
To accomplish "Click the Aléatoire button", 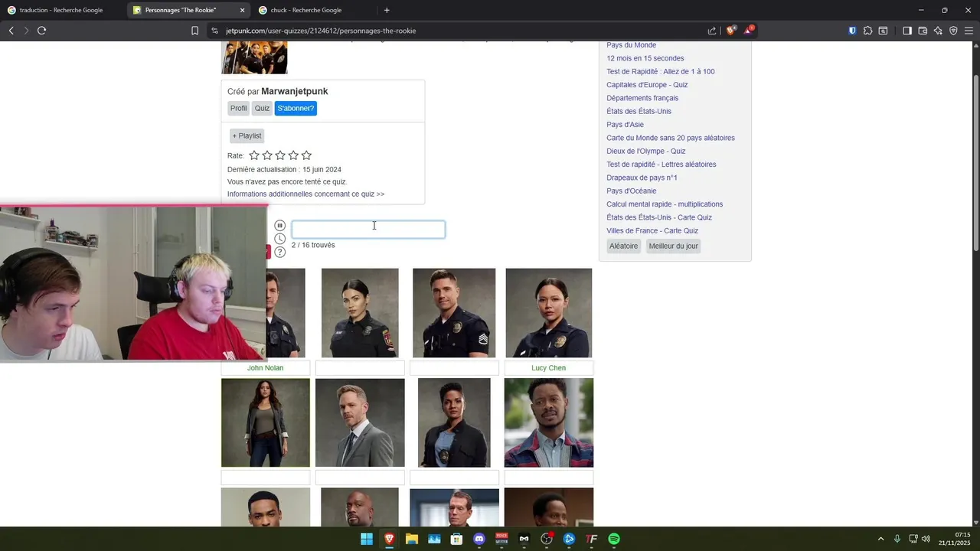I will pos(623,246).
